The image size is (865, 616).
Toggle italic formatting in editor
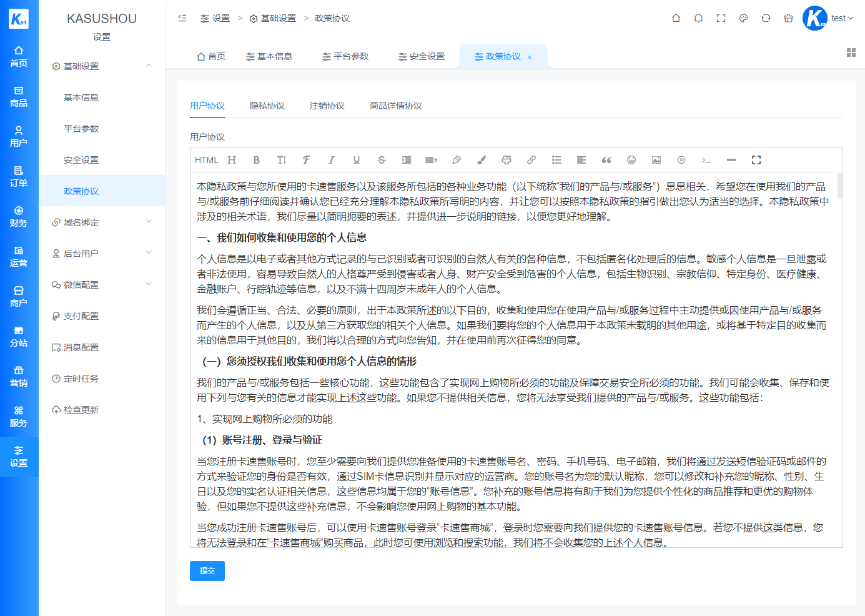point(332,160)
